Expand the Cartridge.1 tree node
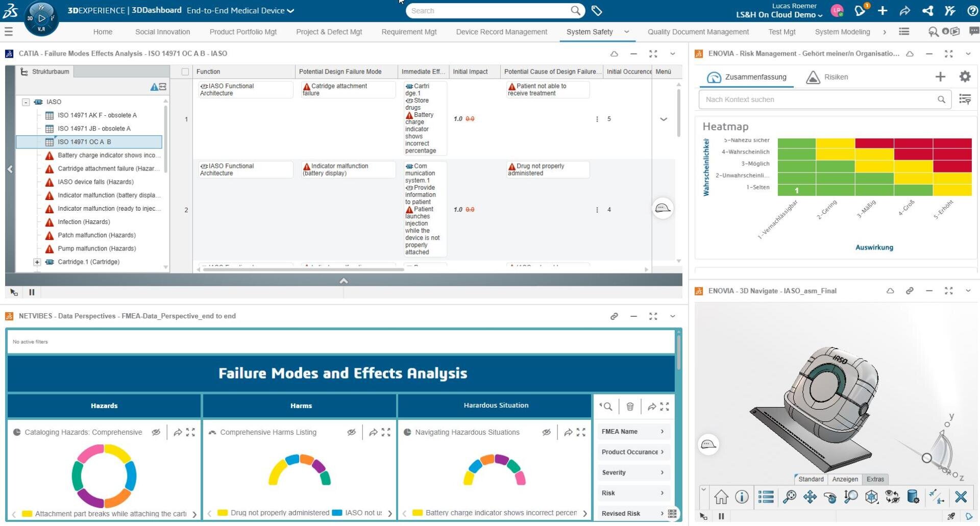This screenshot has height=526, width=980. 37,262
